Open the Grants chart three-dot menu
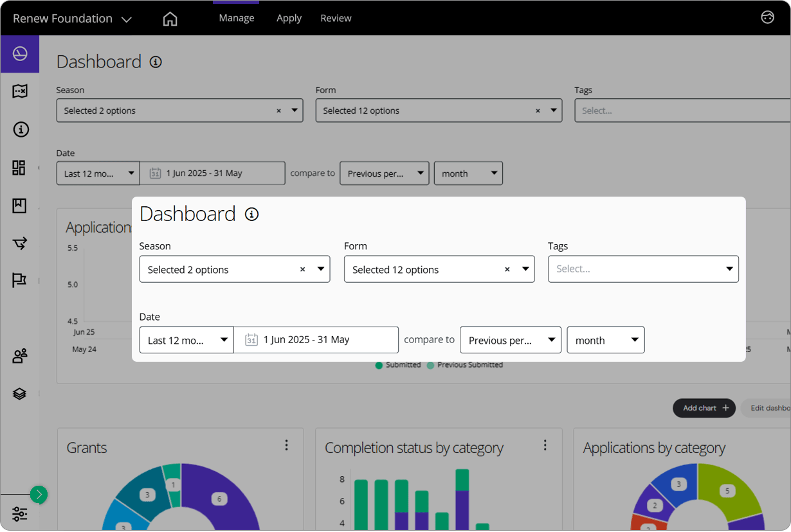The width and height of the screenshot is (791, 532). click(287, 445)
